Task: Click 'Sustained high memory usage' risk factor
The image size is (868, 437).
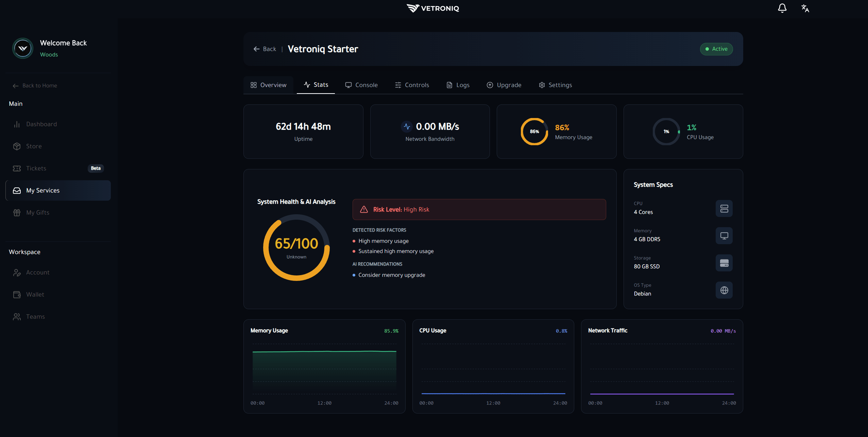Action: point(396,251)
